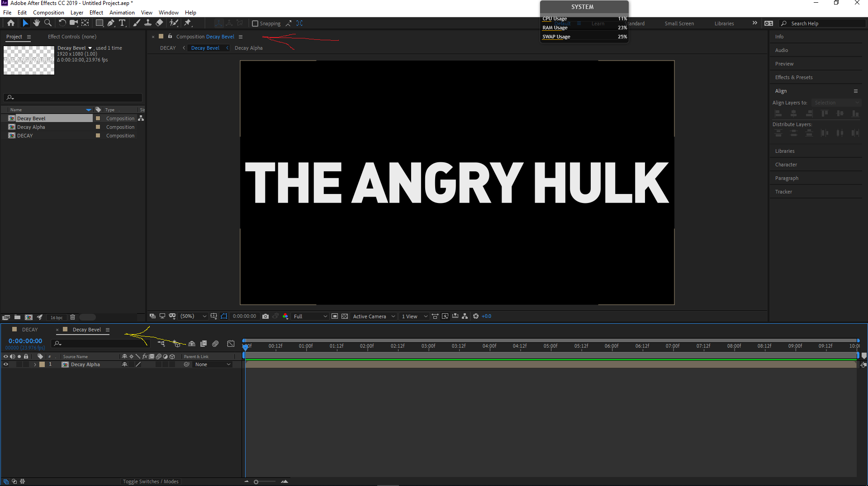Open the 1 View layout dropdown
868x486 pixels.
point(414,316)
